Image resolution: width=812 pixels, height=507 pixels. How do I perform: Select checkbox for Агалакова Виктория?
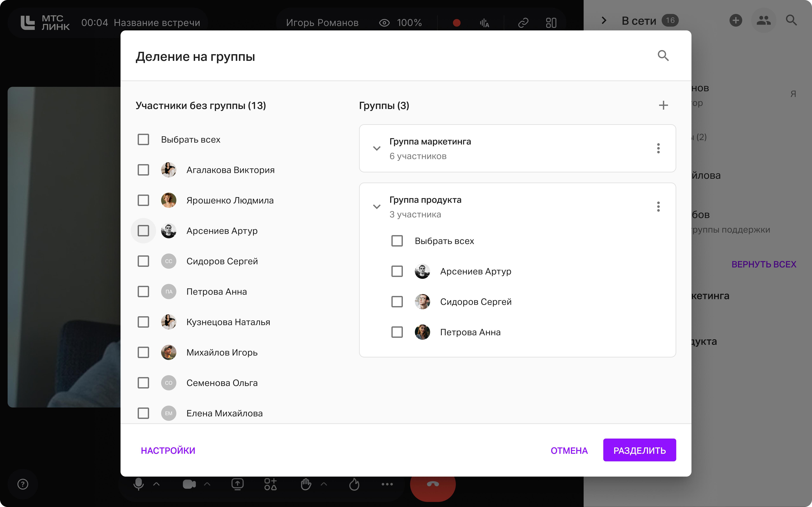143,170
